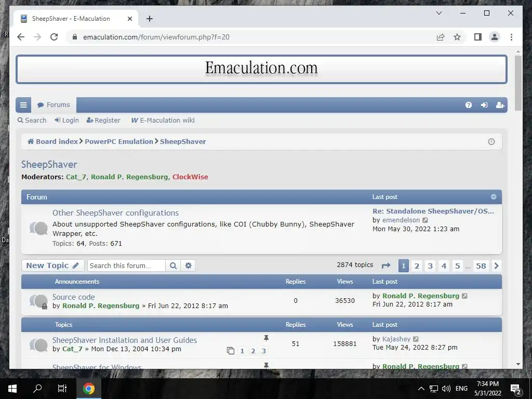Viewport: 532px width, 399px height.
Task: Open Chrome profile avatar
Action: (x=495, y=37)
